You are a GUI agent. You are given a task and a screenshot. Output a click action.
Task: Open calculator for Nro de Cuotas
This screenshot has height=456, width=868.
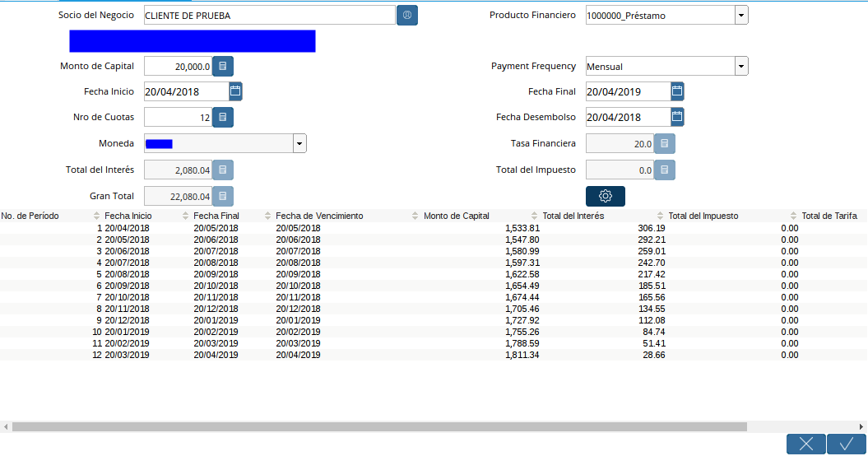coord(223,118)
